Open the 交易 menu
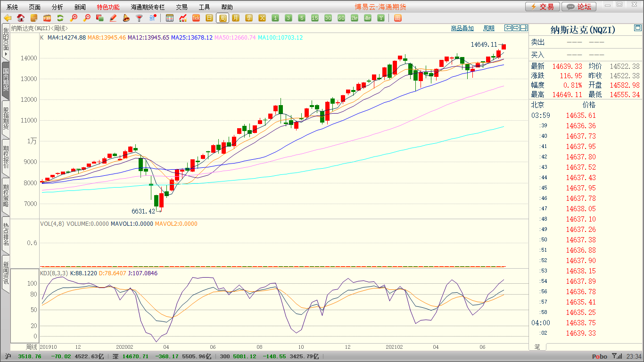Screen dimensions: 644x362 (182, 7)
